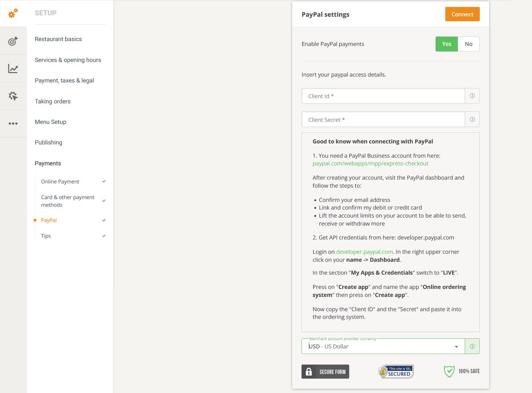The height and width of the screenshot is (393, 532).
Task: Disable PayPal payments by clicking No
Action: [x=469, y=44]
